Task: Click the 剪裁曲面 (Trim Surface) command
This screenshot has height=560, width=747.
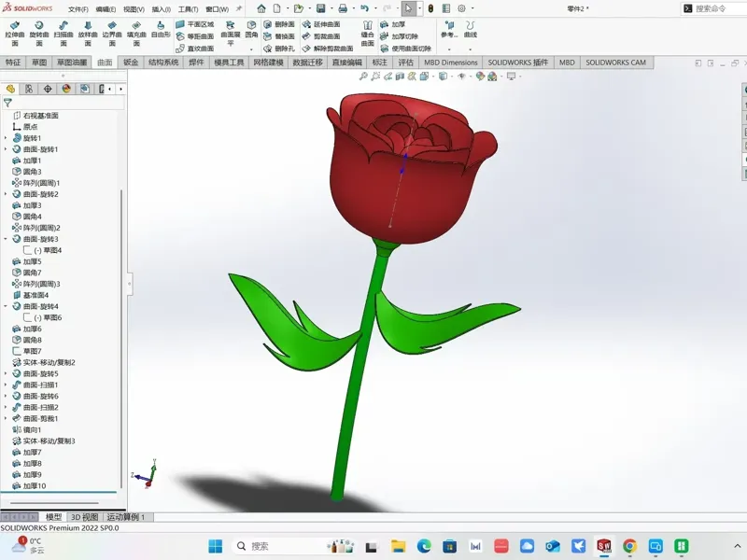Action: click(x=321, y=36)
